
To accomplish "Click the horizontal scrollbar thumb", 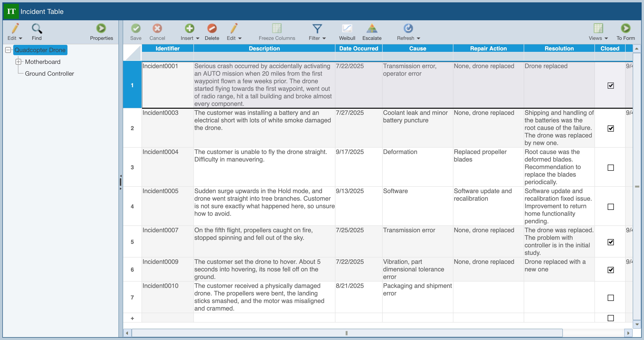I will (x=347, y=333).
